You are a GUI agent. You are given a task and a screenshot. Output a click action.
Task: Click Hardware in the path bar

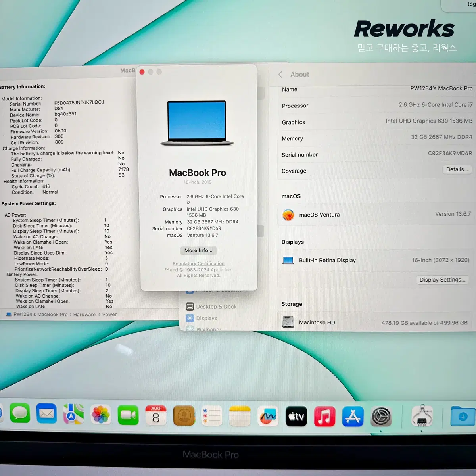[x=84, y=315]
